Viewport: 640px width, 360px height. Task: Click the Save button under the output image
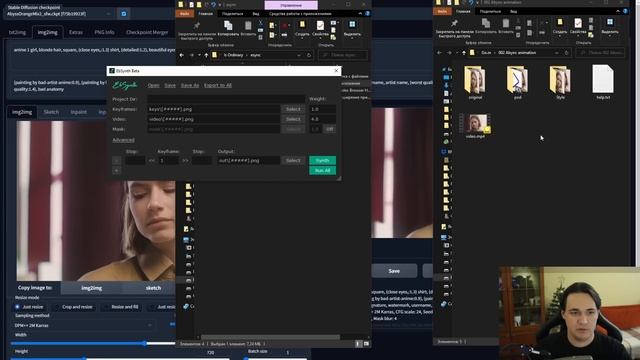394,271
